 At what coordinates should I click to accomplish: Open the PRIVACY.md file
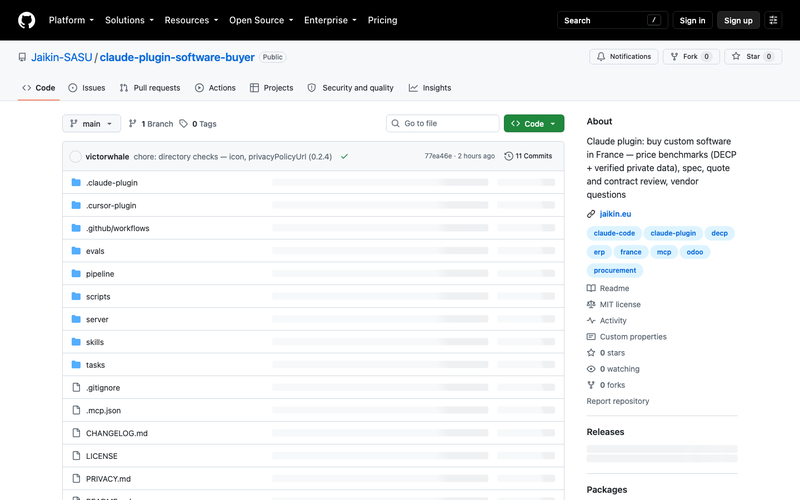108,479
